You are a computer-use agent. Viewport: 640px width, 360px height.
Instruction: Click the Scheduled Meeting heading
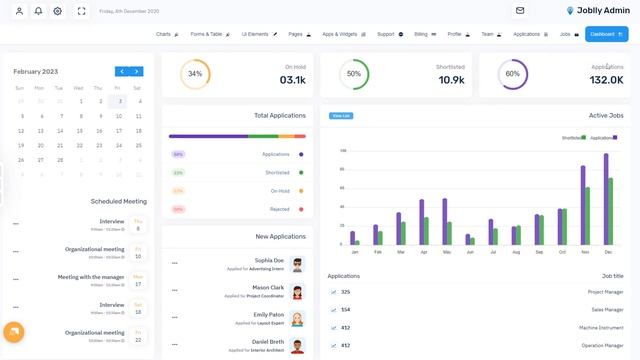click(118, 201)
